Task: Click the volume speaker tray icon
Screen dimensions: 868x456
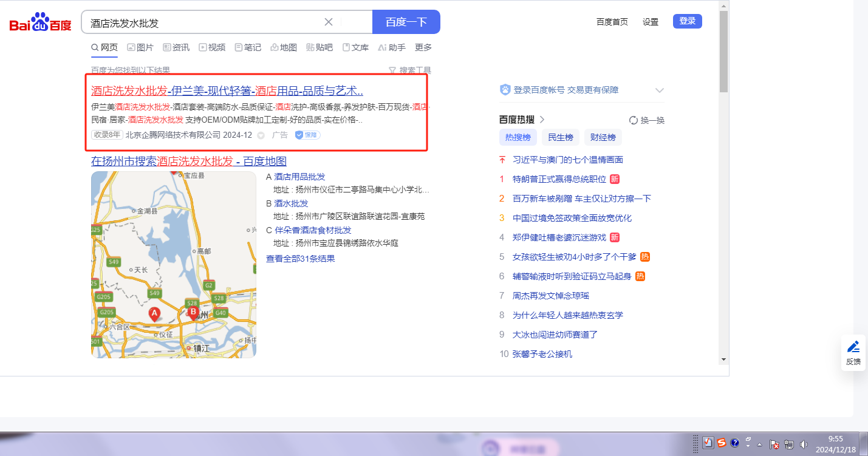Action: [804, 444]
